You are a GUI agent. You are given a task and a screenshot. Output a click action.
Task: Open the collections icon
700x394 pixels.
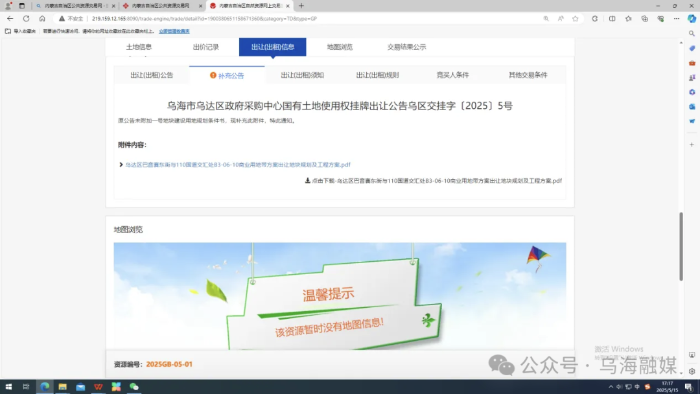coord(644,19)
